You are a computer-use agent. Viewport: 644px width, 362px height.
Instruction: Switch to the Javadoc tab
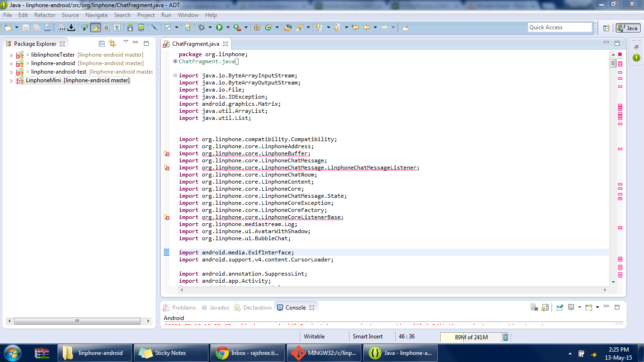point(216,308)
